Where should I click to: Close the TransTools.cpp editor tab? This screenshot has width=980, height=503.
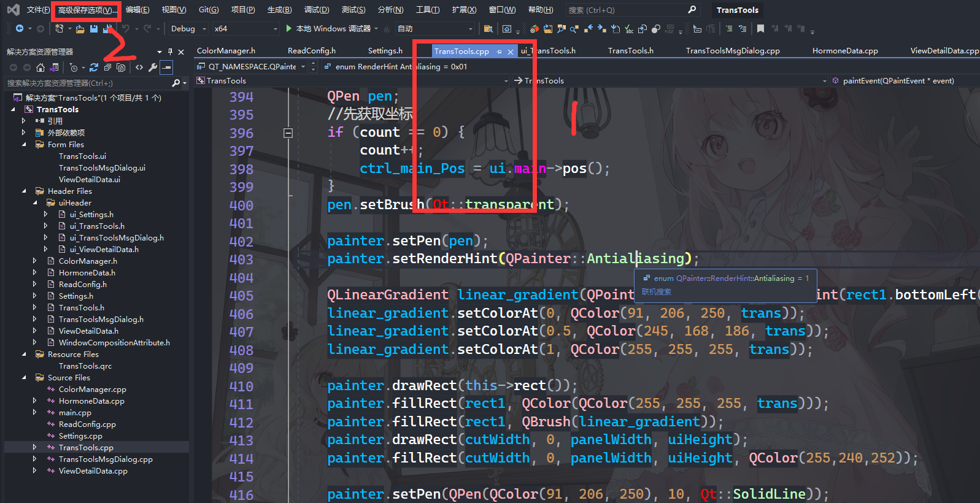[510, 52]
